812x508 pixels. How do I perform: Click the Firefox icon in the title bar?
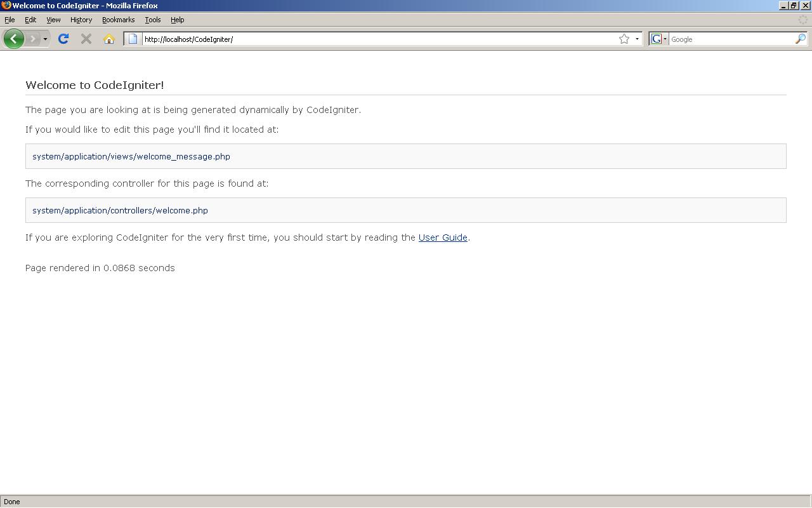[x=6, y=5]
